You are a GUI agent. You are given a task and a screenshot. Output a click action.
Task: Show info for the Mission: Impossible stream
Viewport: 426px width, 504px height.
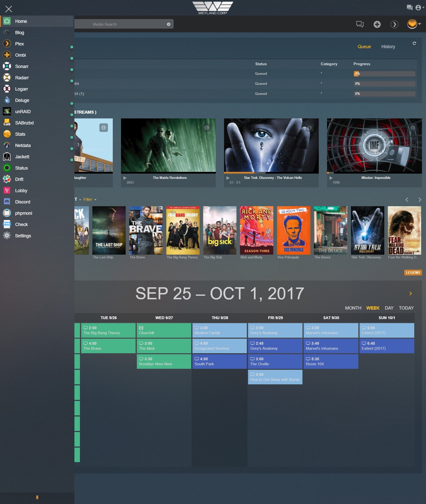tap(413, 128)
